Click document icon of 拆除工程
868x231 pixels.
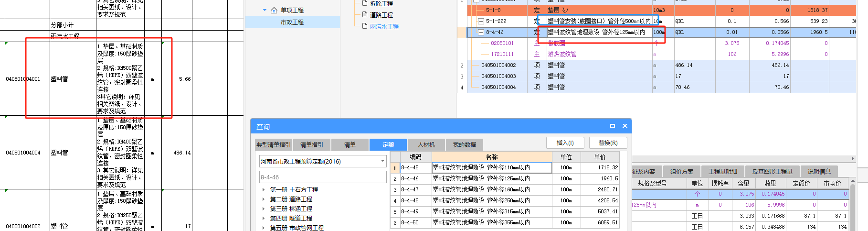(x=365, y=3)
